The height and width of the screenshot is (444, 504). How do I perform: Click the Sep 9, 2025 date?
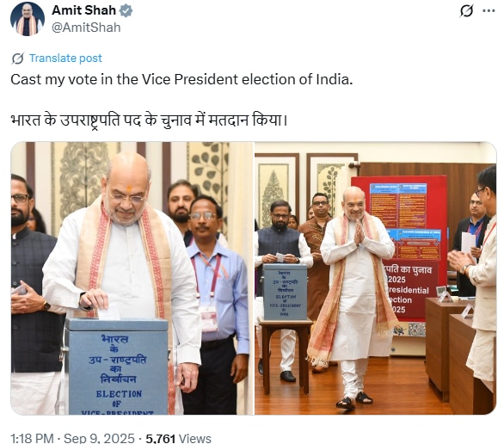click(x=99, y=438)
